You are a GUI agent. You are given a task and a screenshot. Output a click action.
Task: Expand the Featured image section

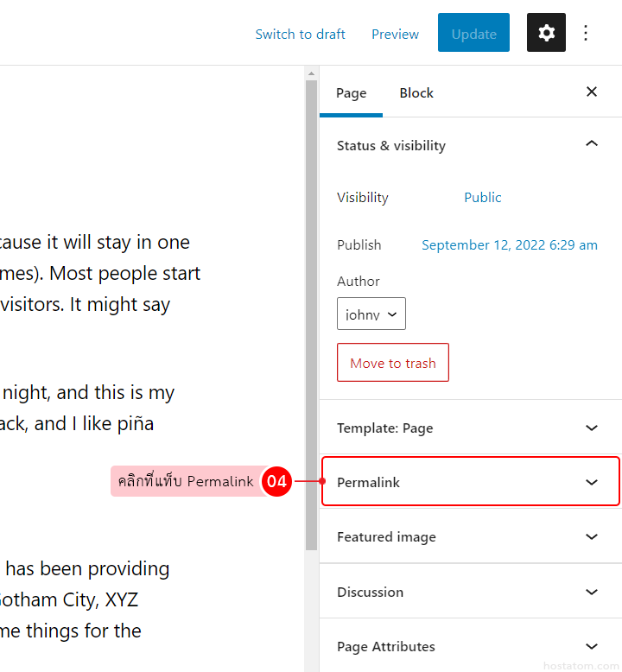(x=592, y=536)
